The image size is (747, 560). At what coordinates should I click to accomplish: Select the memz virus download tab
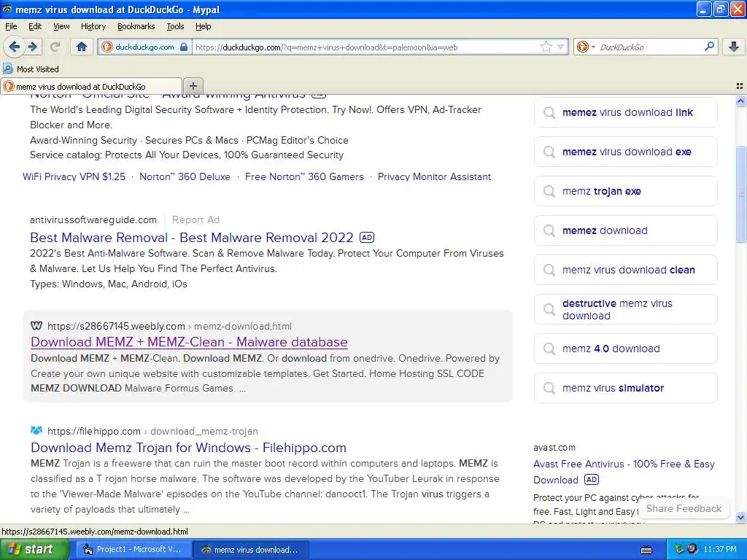pyautogui.click(x=91, y=86)
